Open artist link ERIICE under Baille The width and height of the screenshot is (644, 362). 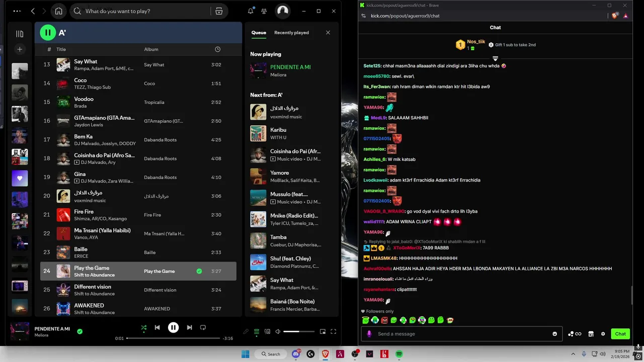click(80, 256)
